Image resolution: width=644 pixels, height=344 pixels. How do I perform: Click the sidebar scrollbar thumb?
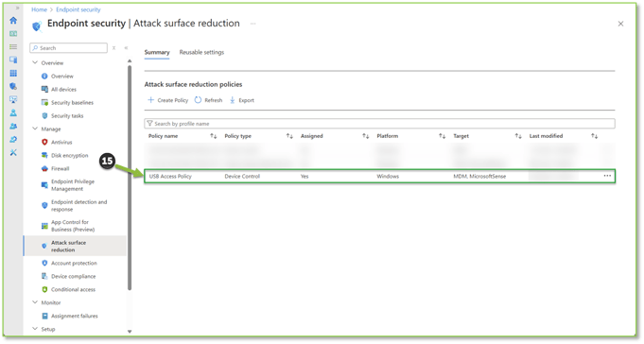tap(130, 178)
